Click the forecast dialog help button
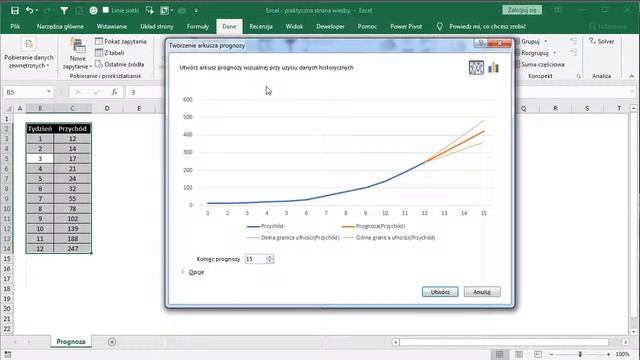Viewport: 640px width, 360px height. (x=481, y=43)
